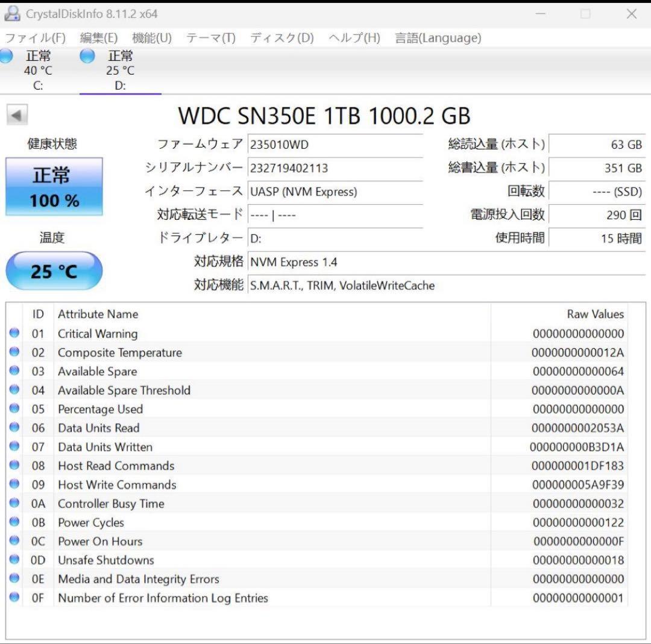Click the status dot beside Composite Temperature
The height and width of the screenshot is (644, 651).
(13, 352)
